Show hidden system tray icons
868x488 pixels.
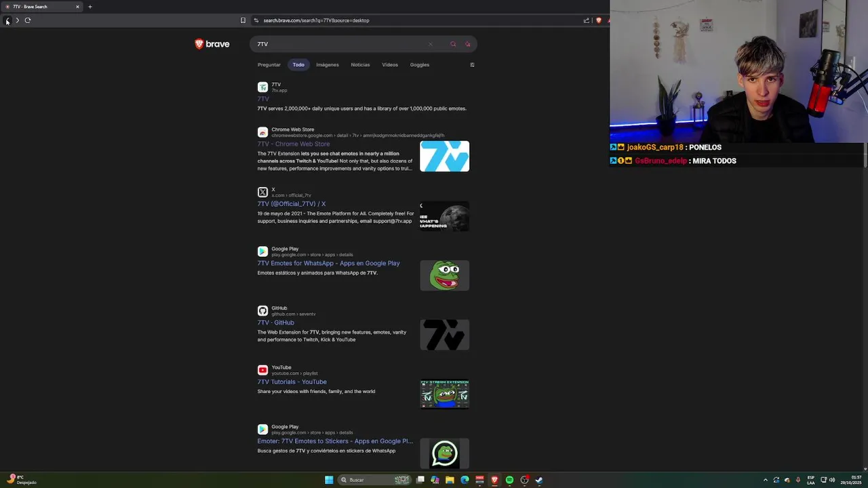766,480
